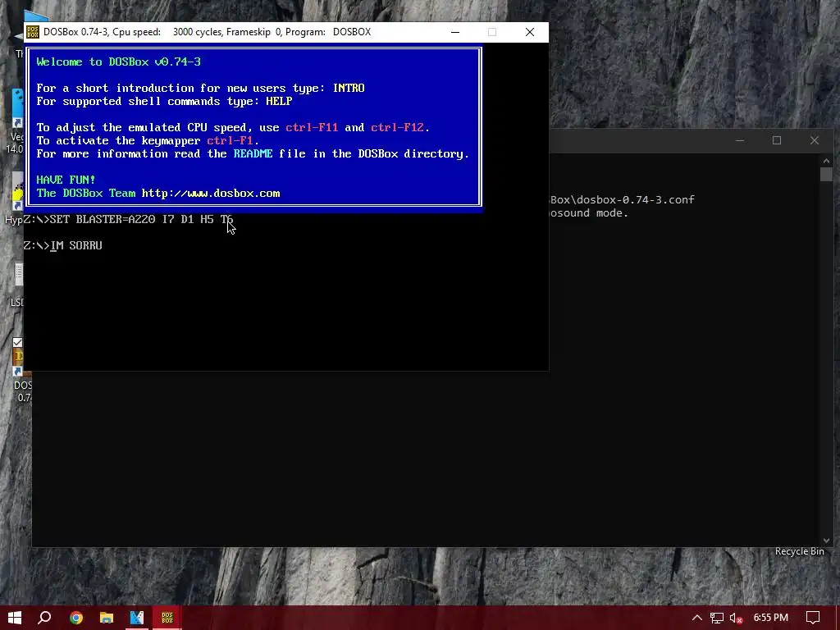Click the README word in DOSBox
Image resolution: width=840 pixels, height=630 pixels.
pyautogui.click(x=253, y=153)
